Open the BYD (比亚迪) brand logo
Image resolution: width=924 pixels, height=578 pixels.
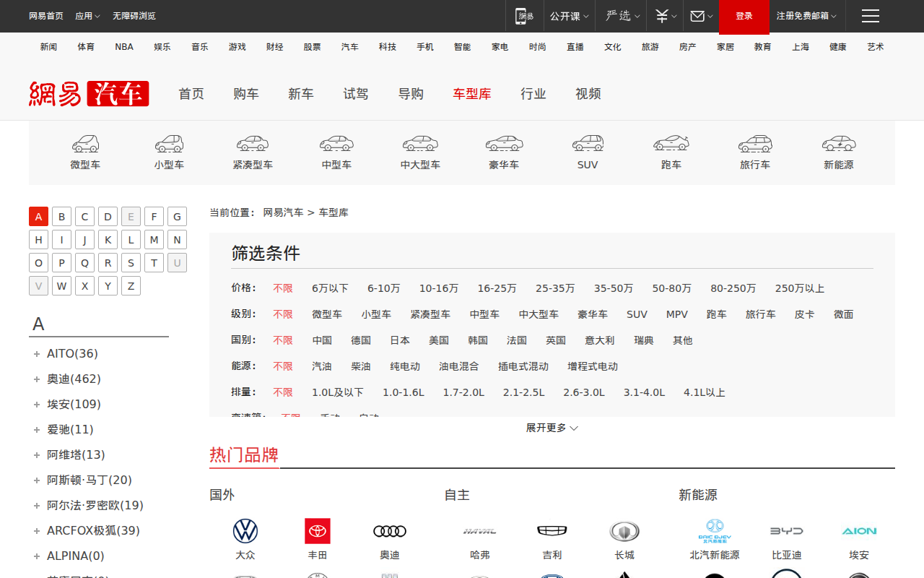pyautogui.click(x=787, y=531)
